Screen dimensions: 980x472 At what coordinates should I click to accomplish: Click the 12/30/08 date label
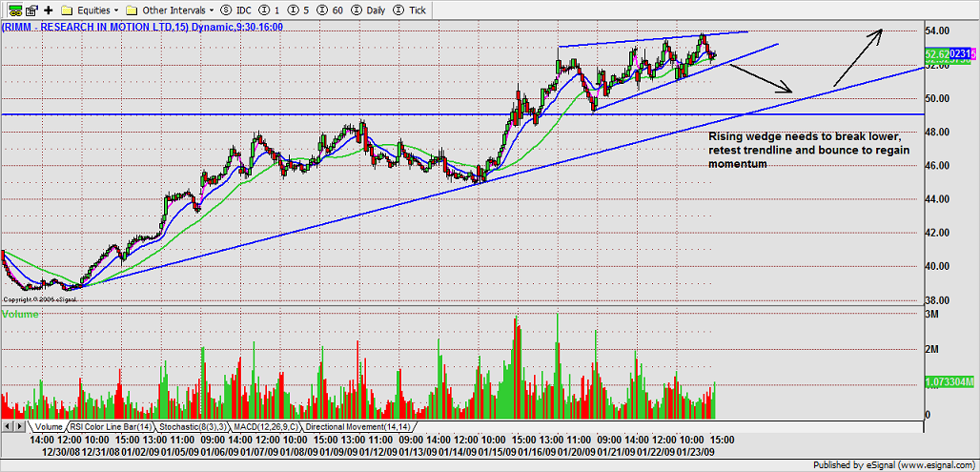(x=61, y=450)
